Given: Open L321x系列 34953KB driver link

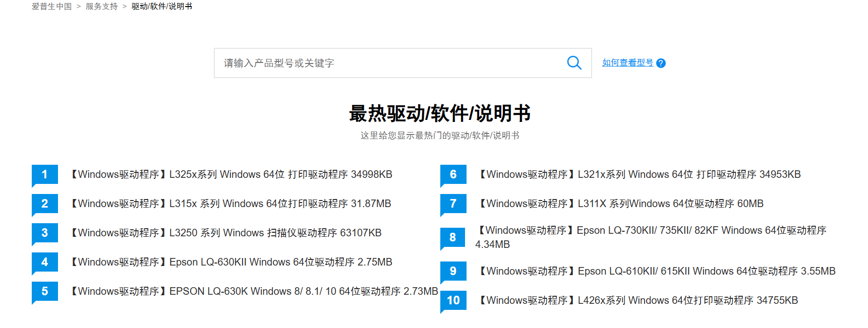Looking at the screenshot, I should 638,174.
